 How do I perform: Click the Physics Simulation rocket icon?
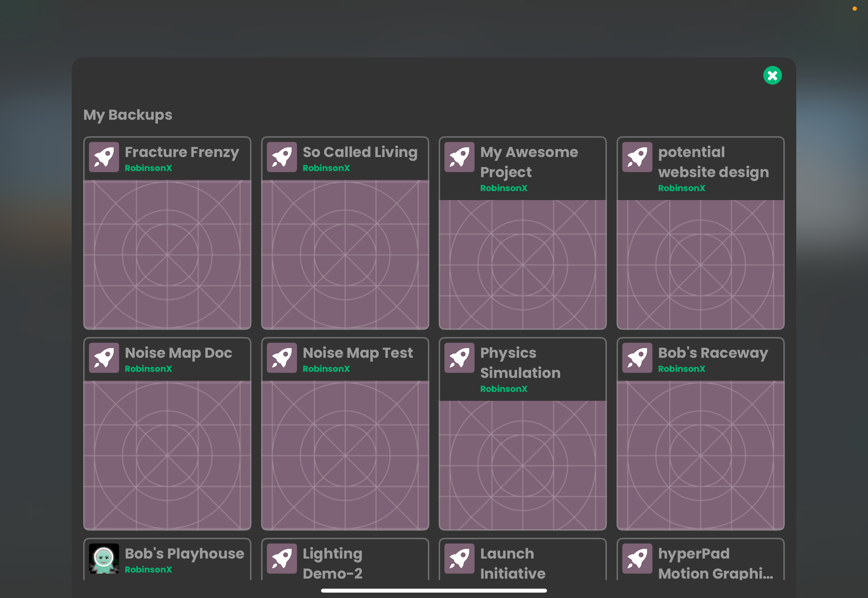(459, 358)
